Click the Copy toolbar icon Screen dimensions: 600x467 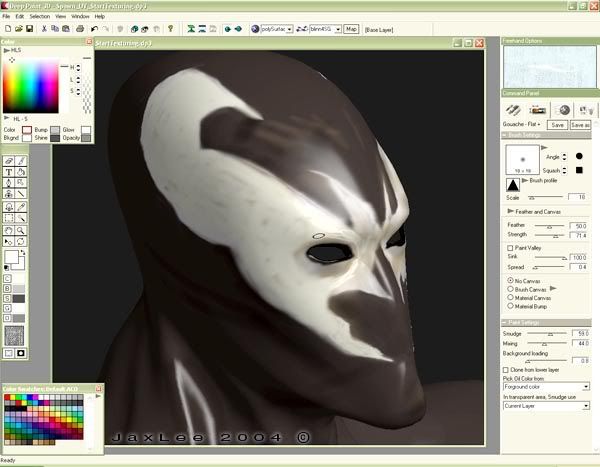coord(55,29)
